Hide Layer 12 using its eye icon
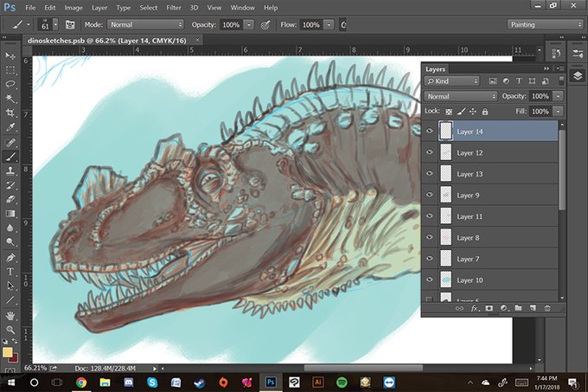Image resolution: width=588 pixels, height=392 pixels. tap(430, 153)
